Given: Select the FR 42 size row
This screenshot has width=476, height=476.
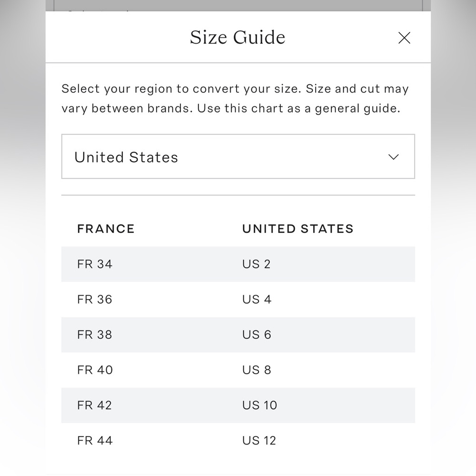Looking at the screenshot, I should click(95, 405).
